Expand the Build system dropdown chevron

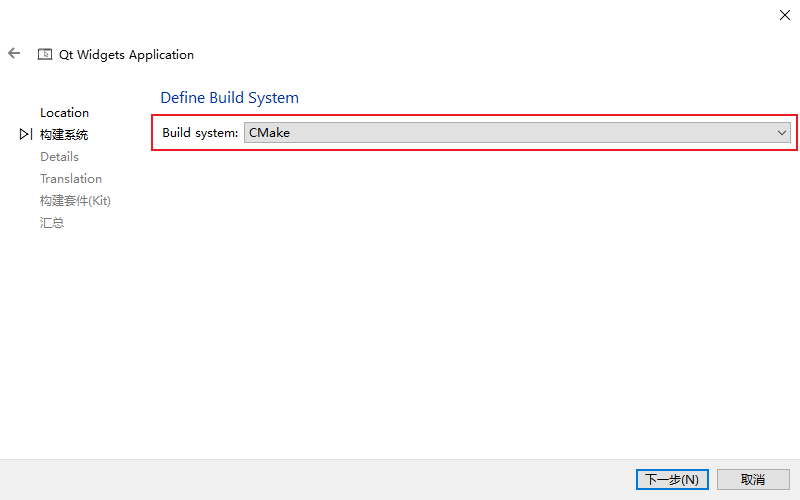point(782,132)
